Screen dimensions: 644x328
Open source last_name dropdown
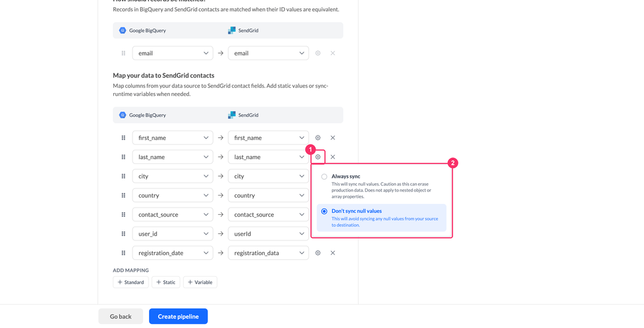click(x=172, y=157)
